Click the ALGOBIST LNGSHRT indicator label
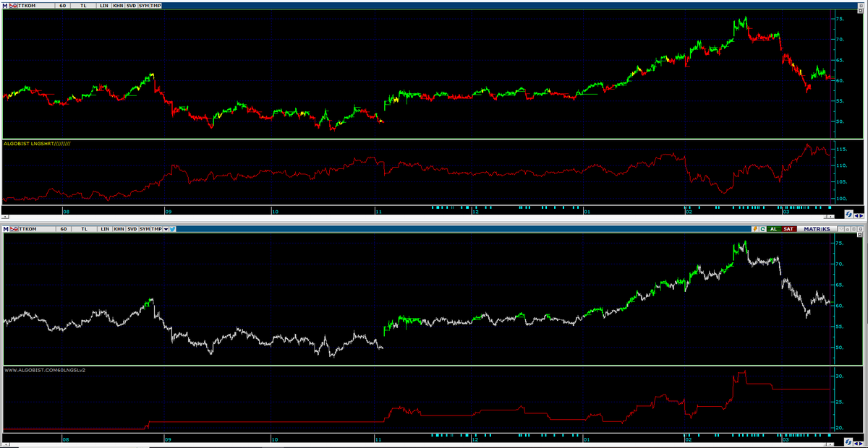 click(37, 145)
